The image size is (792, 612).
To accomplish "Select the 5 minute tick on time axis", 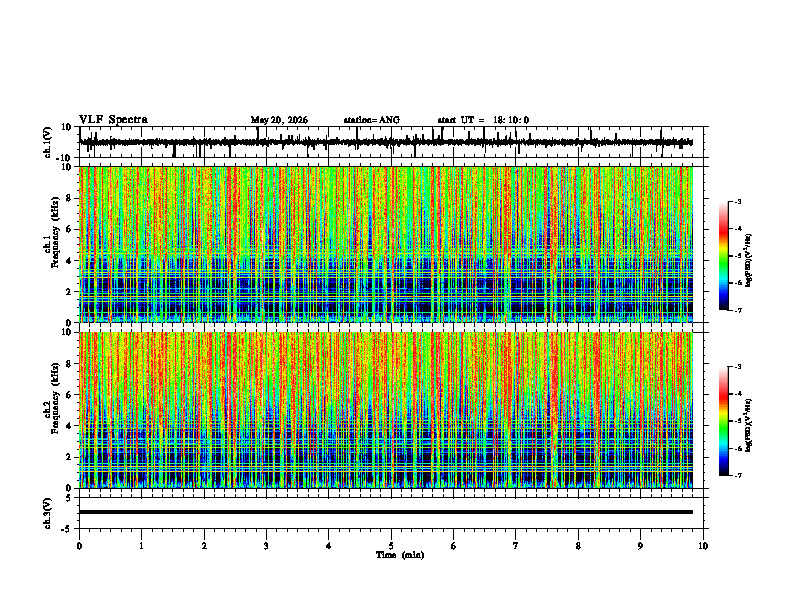I will point(391,546).
